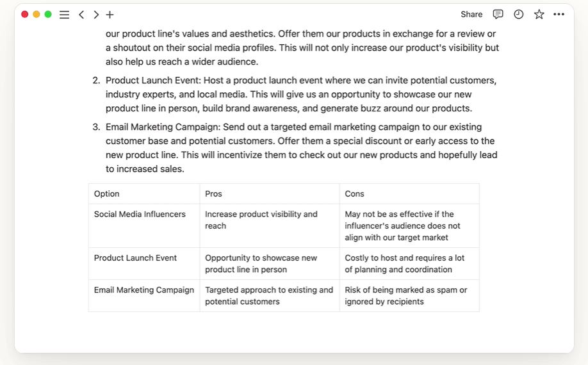
Task: Favorite this page with the star
Action: pos(539,14)
